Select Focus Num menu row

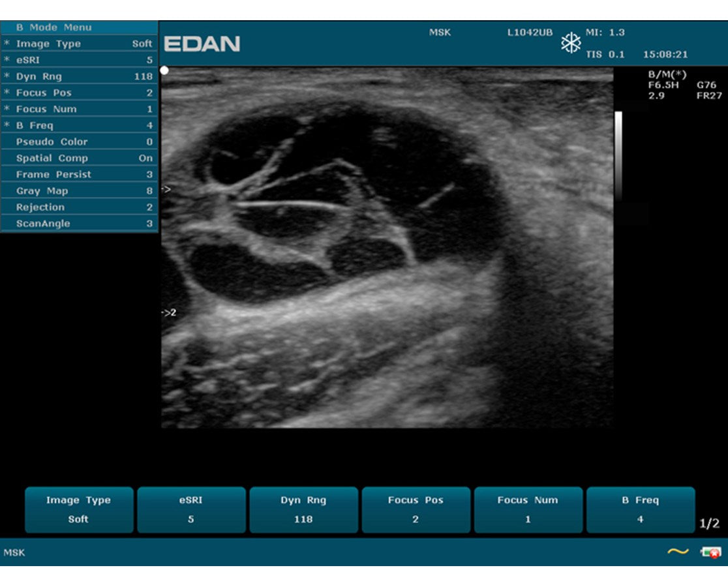point(80,109)
